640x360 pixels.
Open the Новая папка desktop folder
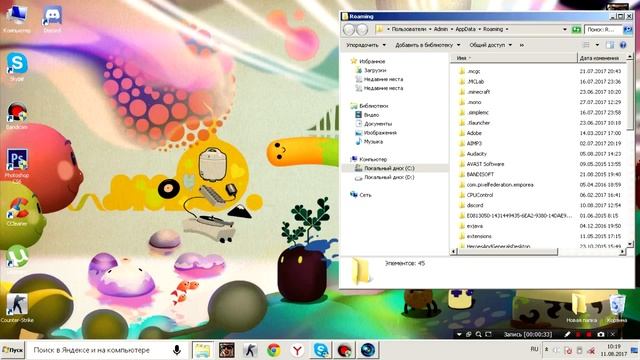581,309
